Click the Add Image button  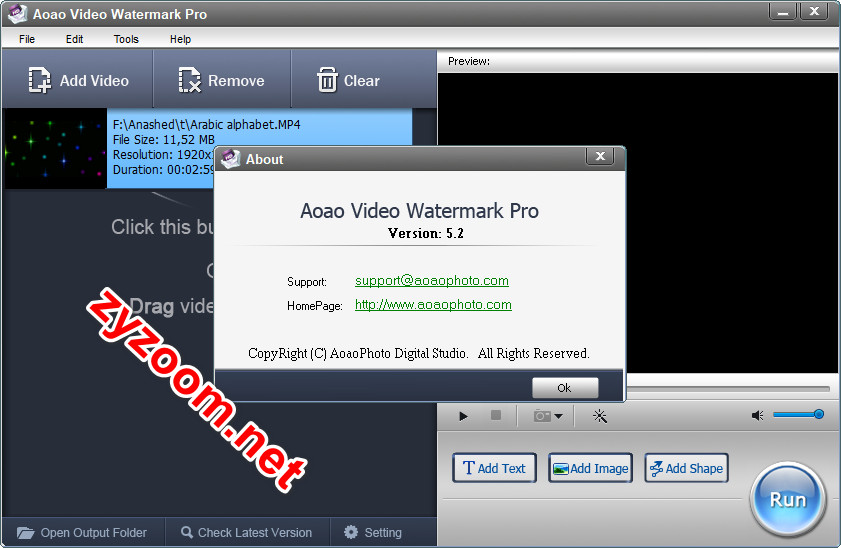click(591, 468)
